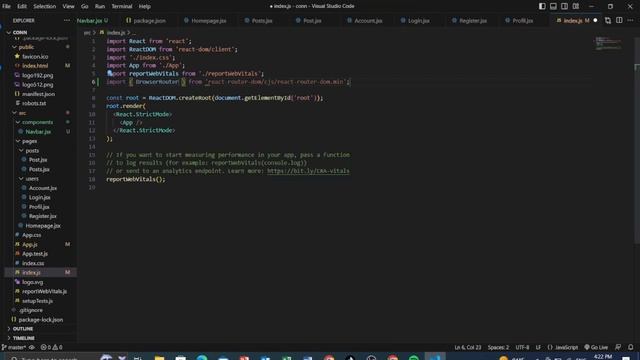This screenshot has height=360, width=640.
Task: Expand the OUTLINE section
Action: (x=23, y=329)
